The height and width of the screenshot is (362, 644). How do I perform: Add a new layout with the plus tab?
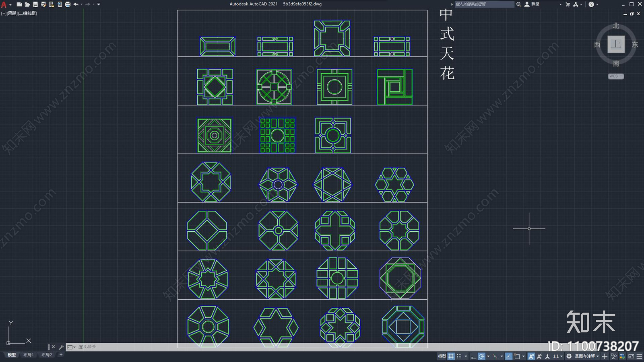(61, 355)
